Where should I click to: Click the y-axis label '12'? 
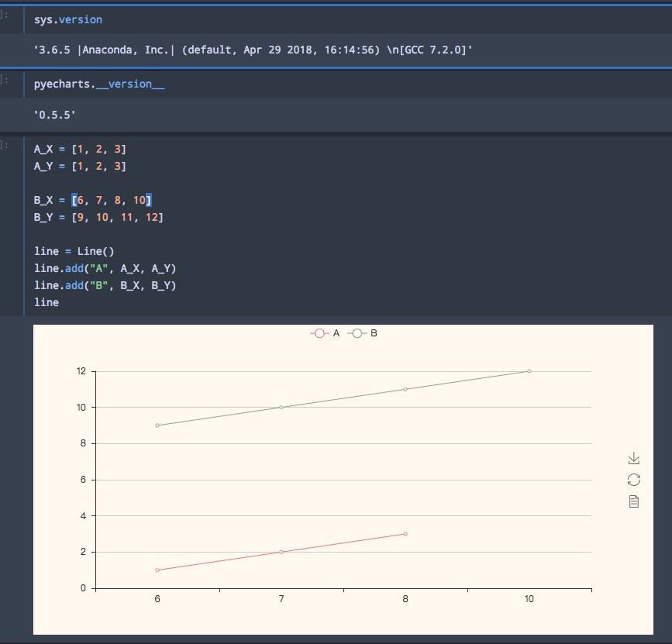[80, 370]
